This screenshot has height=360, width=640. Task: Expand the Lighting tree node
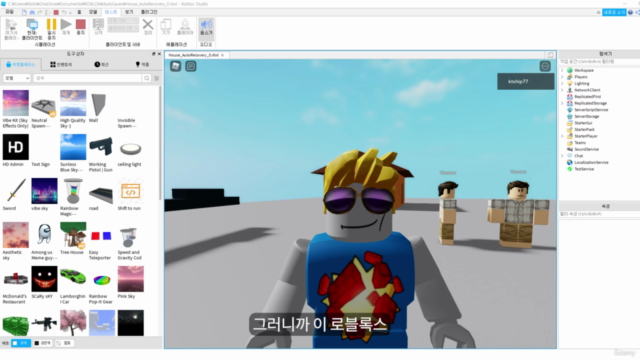pyautogui.click(x=562, y=83)
